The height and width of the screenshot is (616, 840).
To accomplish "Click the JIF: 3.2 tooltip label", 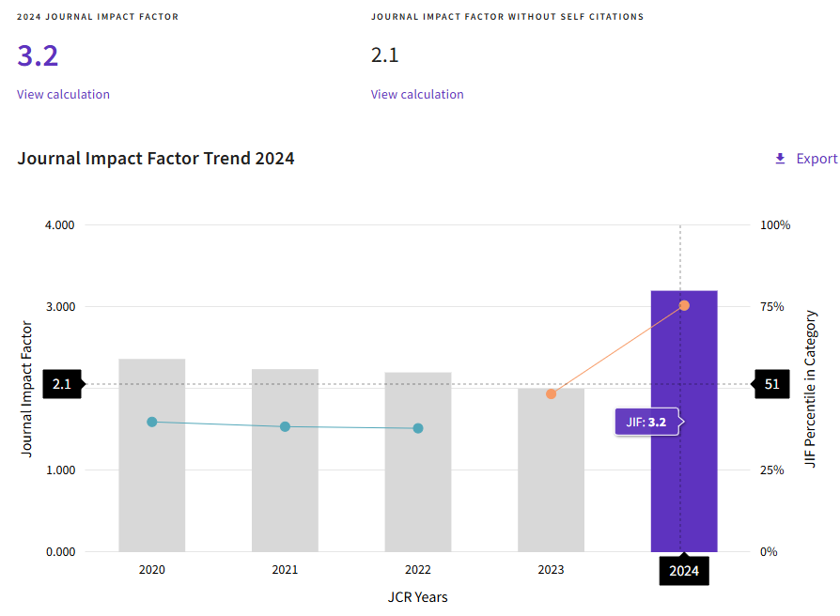I will [646, 423].
